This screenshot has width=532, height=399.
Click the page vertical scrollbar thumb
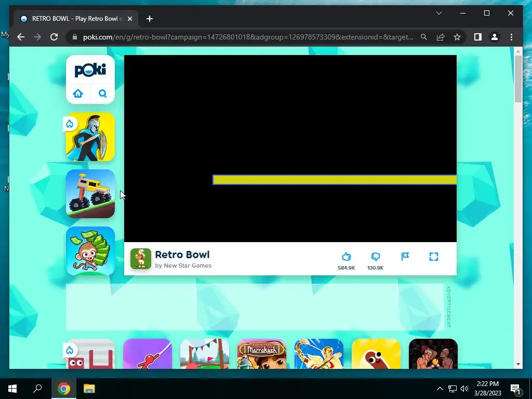pos(518,79)
